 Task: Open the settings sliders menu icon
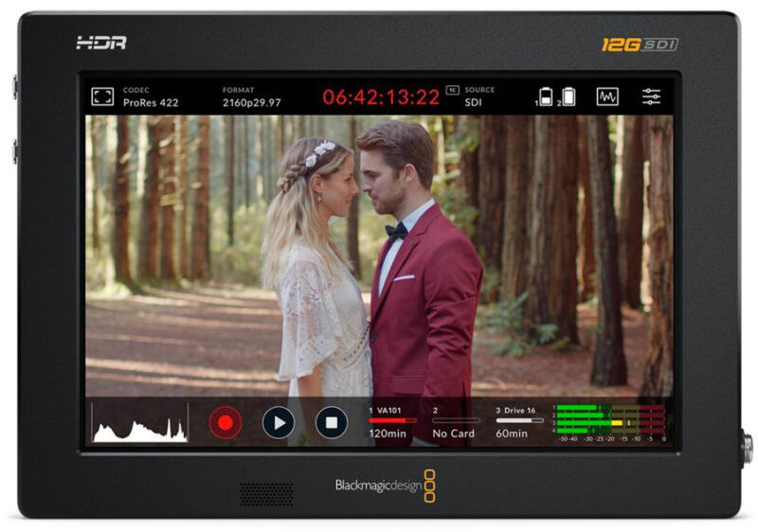coord(652,97)
